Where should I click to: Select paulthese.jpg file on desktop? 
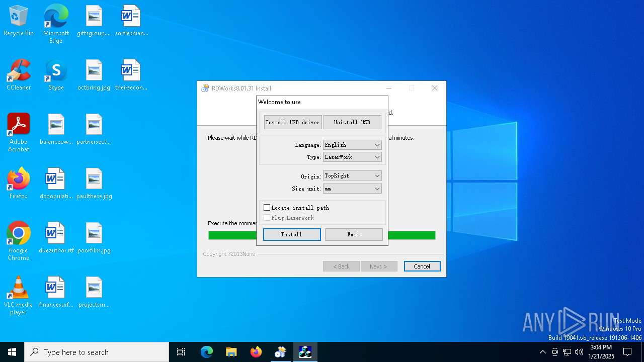point(94,184)
